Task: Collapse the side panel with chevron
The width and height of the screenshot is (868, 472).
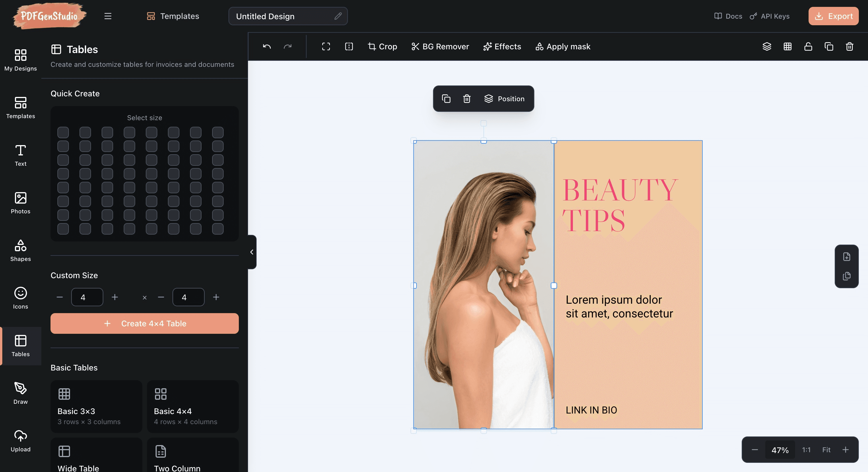Action: pyautogui.click(x=252, y=252)
